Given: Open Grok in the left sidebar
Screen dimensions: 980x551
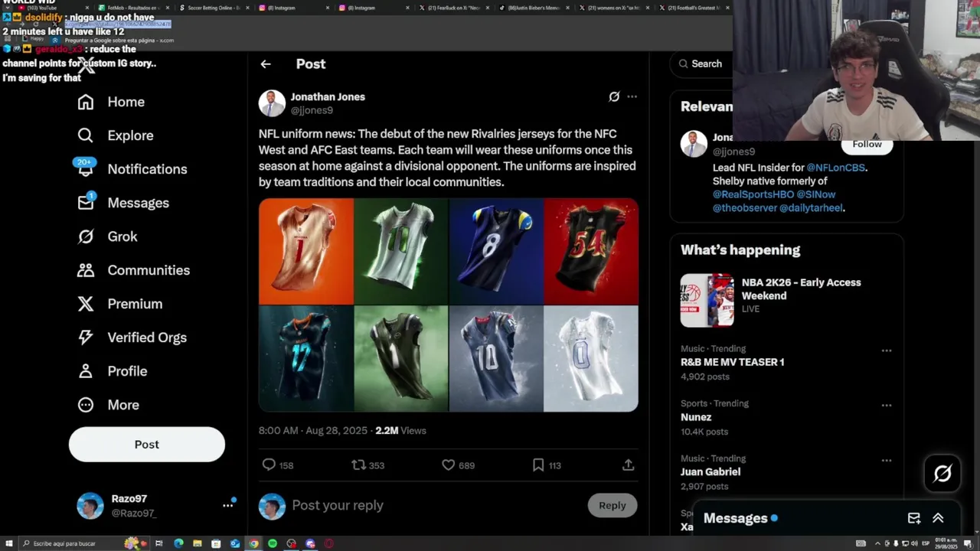Looking at the screenshot, I should click(x=107, y=236).
